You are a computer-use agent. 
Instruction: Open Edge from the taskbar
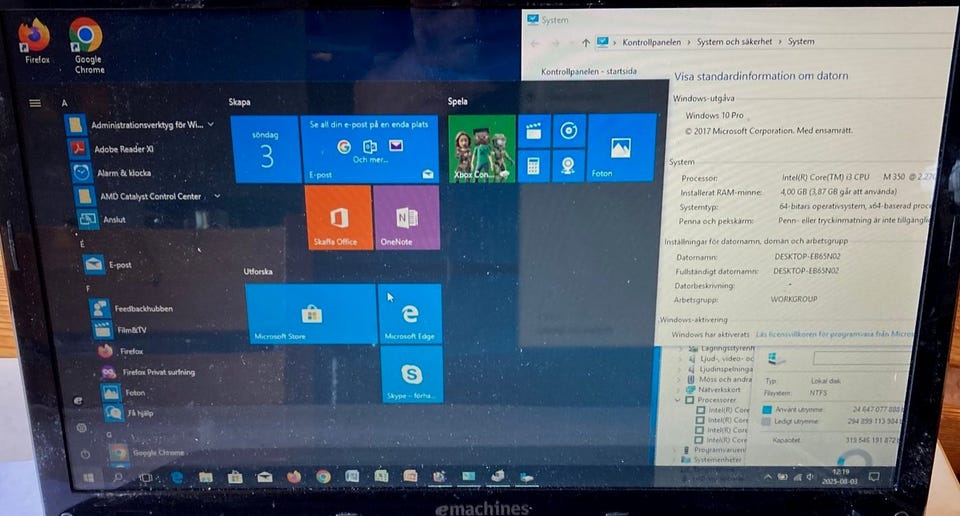tap(177, 477)
